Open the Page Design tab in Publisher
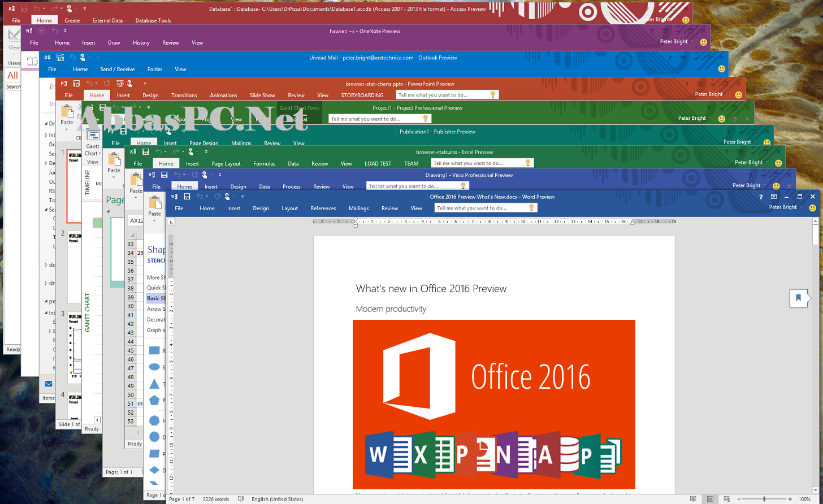The height and width of the screenshot is (504, 823). click(203, 144)
